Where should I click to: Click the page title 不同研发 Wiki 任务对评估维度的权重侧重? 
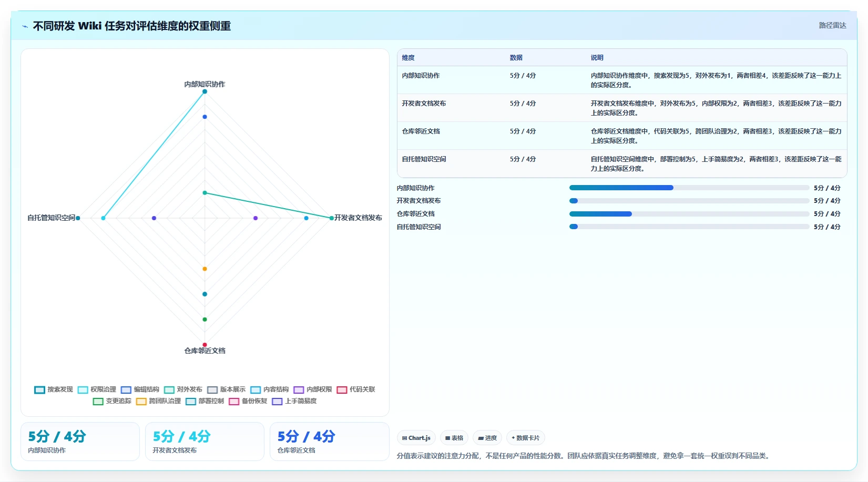(132, 26)
